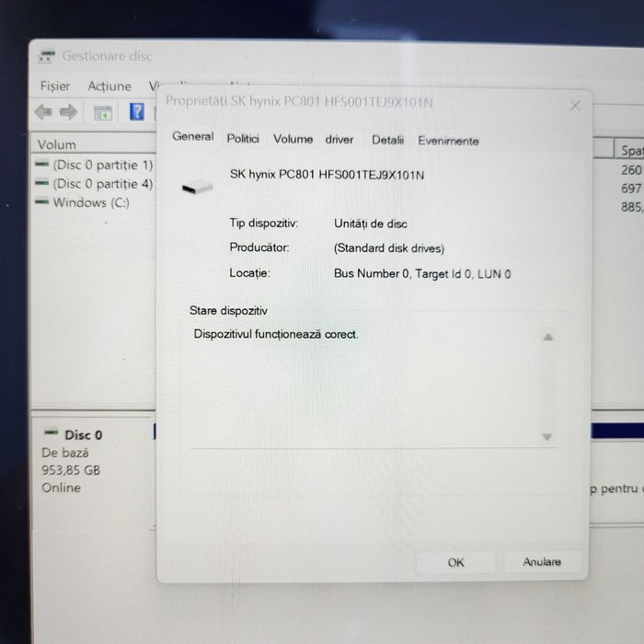This screenshot has height=644, width=644.
Task: Switch to the Volume tab
Action: point(293,139)
